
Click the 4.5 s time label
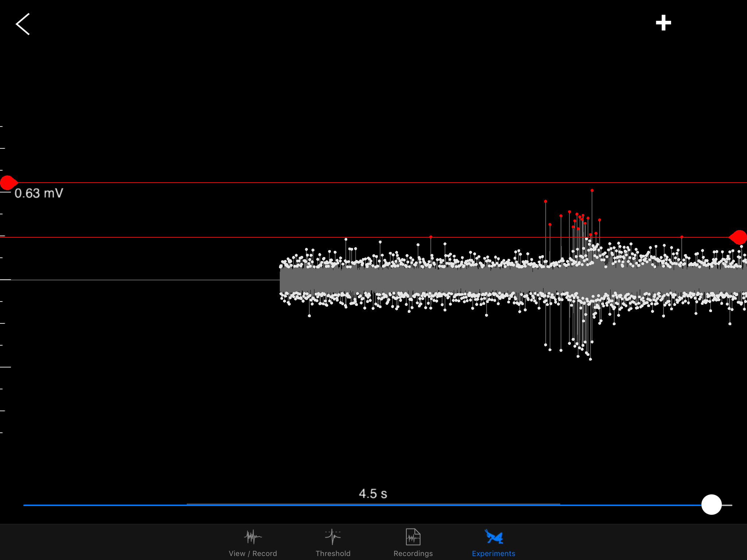click(373, 494)
